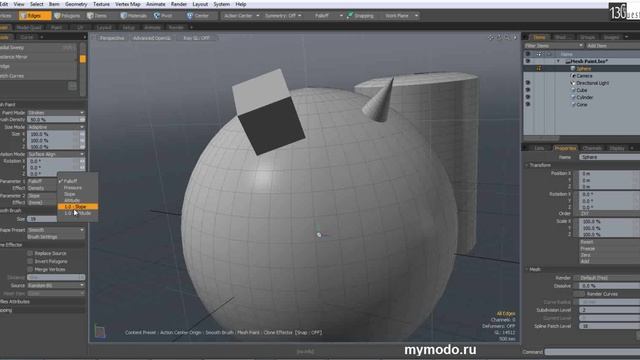Screen dimensions: 640x360
Task: Open the Action Center dropdown
Action: click(241, 16)
